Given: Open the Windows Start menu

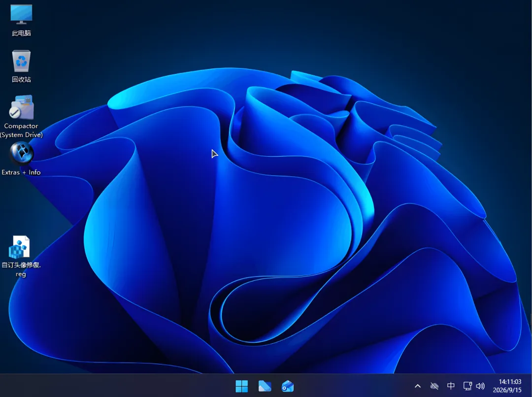Looking at the screenshot, I should pyautogui.click(x=241, y=386).
